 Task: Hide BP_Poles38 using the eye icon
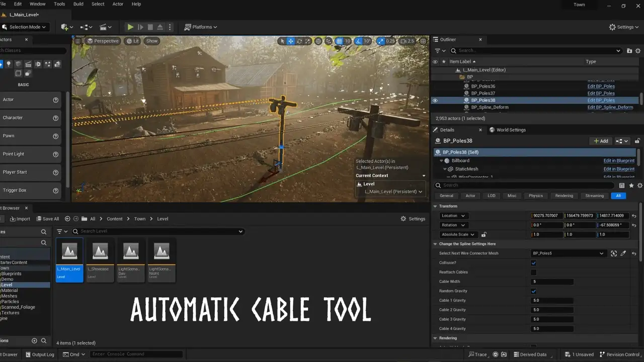click(435, 101)
